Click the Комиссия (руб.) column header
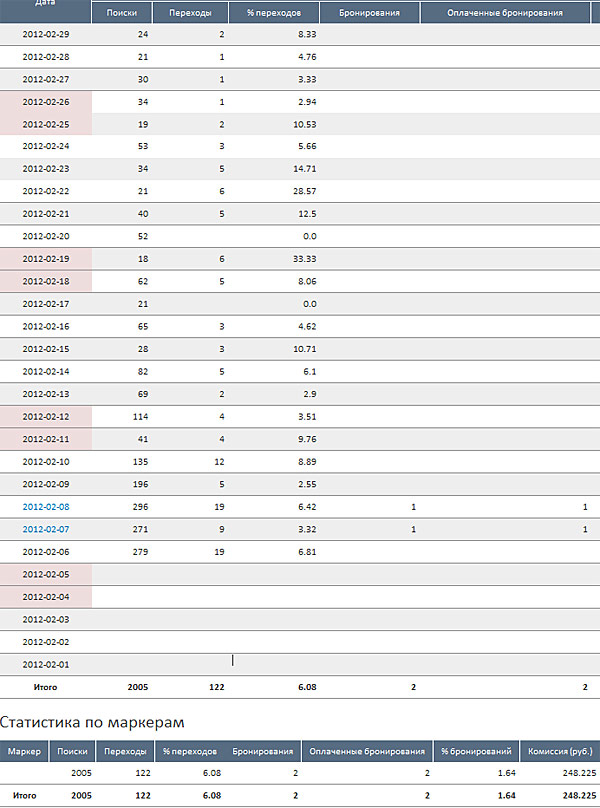The height and width of the screenshot is (808, 600). (560, 751)
